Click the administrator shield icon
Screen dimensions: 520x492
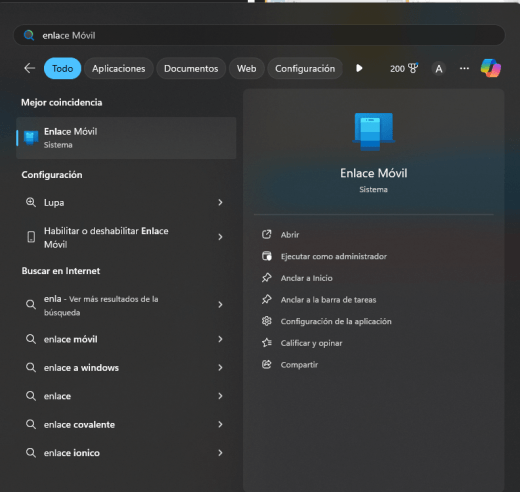coord(267,256)
